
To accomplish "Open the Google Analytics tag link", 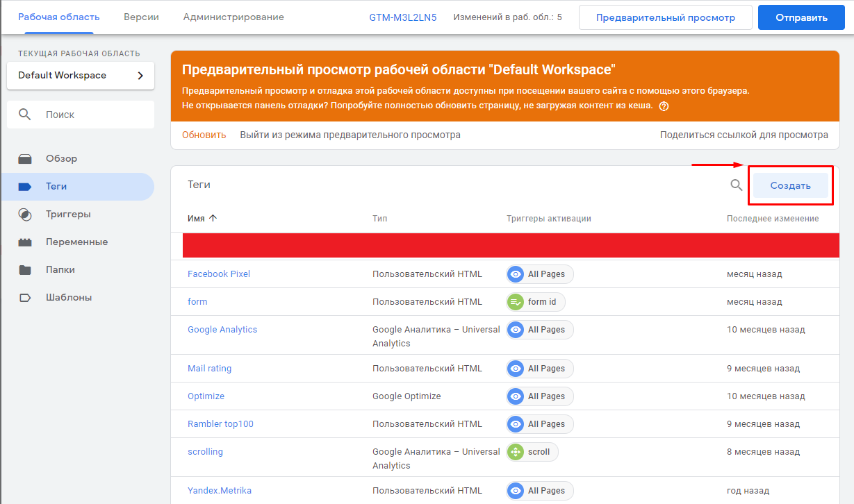I will pos(222,330).
